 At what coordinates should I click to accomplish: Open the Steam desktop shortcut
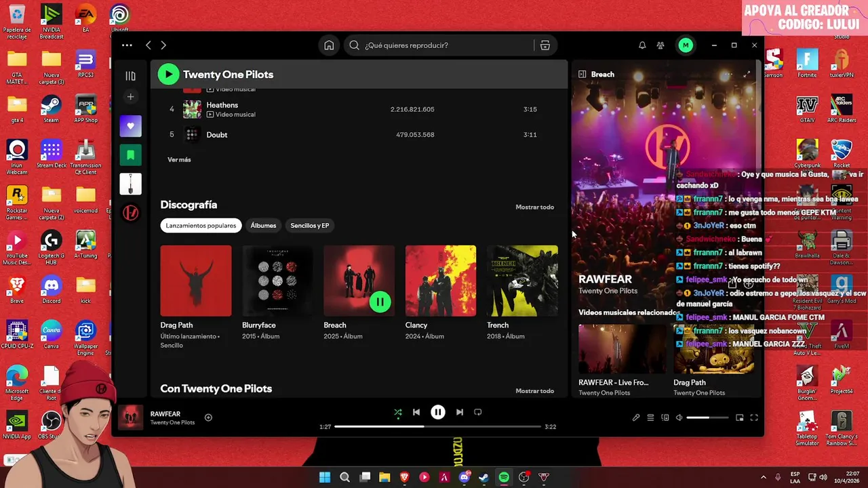click(x=51, y=109)
